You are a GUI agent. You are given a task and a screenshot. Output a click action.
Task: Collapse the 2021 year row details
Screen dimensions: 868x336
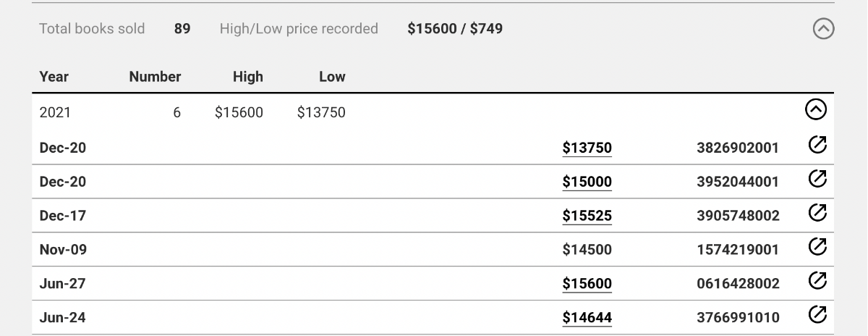[816, 110]
